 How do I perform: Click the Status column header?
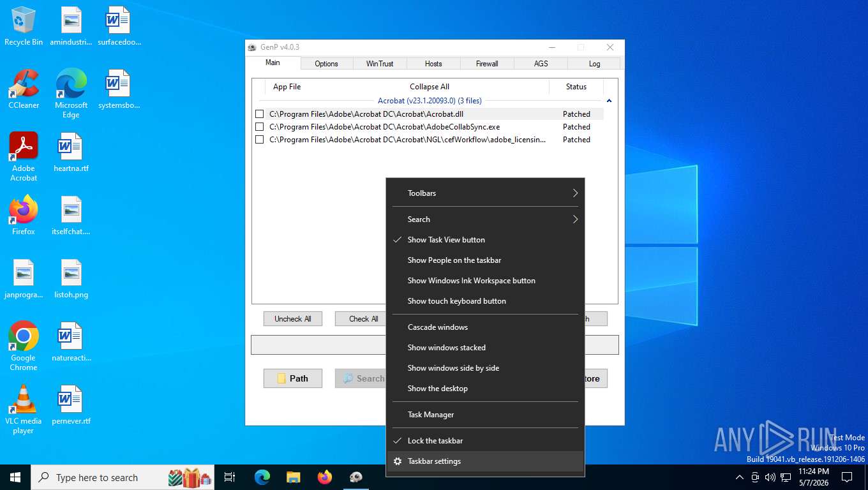[x=576, y=87]
